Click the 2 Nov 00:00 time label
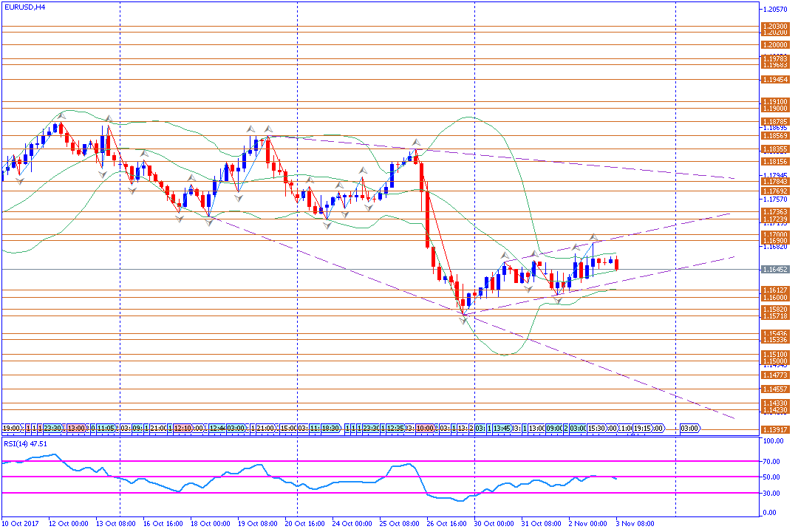This screenshot has width=798, height=532. point(588,523)
